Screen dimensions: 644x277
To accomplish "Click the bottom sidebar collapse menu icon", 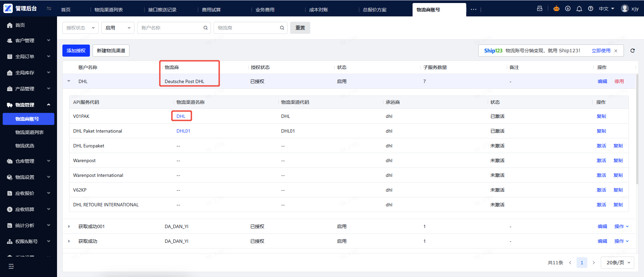I will 11,266.
